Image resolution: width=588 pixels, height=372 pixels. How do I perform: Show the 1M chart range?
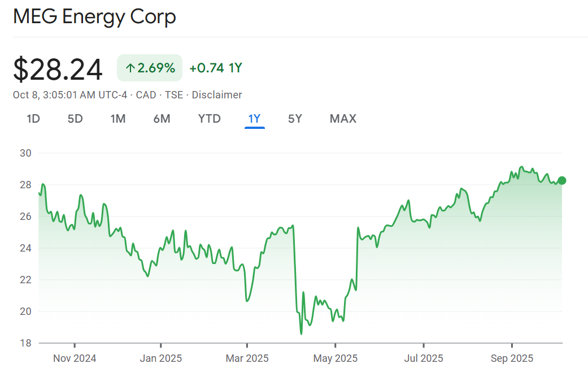click(117, 119)
